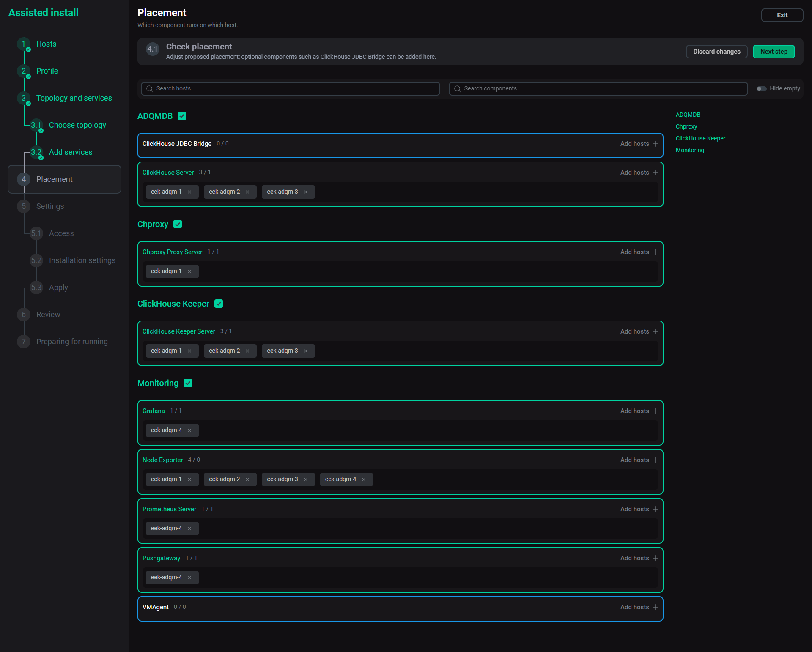Screen dimensions: 812x652
Task: Add hosts to Chproxy Proxy Server
Action: point(639,252)
